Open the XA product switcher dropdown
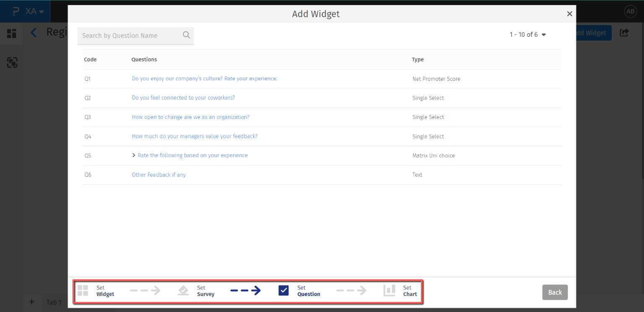Screen dimensions: 644x312 tap(35, 12)
